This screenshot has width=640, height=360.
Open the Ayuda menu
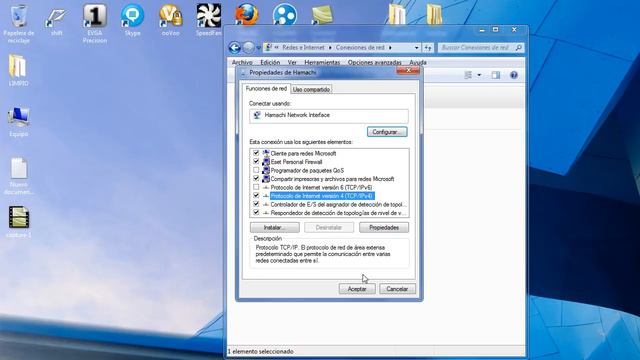pyautogui.click(x=418, y=62)
